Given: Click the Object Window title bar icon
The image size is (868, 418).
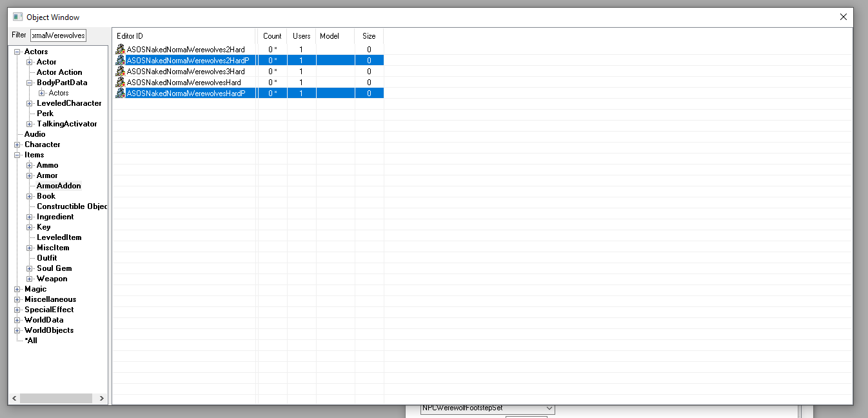Looking at the screenshot, I should pos(18,17).
